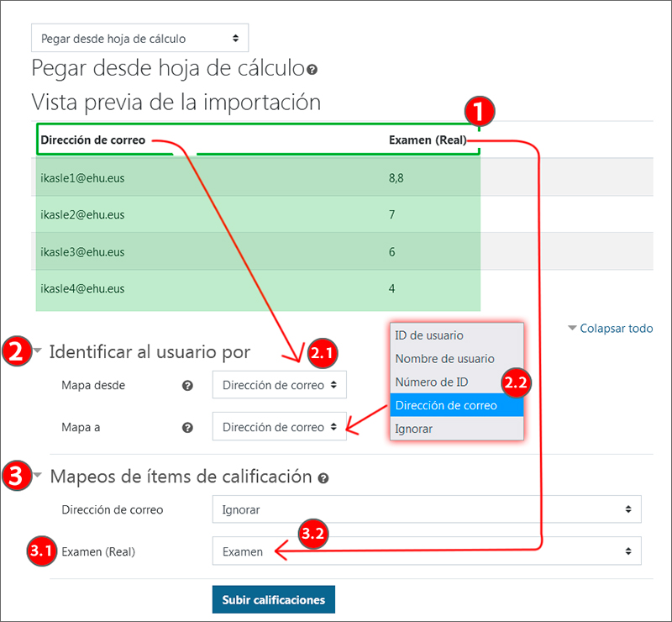Click help icon next to Mapa a

point(187,427)
